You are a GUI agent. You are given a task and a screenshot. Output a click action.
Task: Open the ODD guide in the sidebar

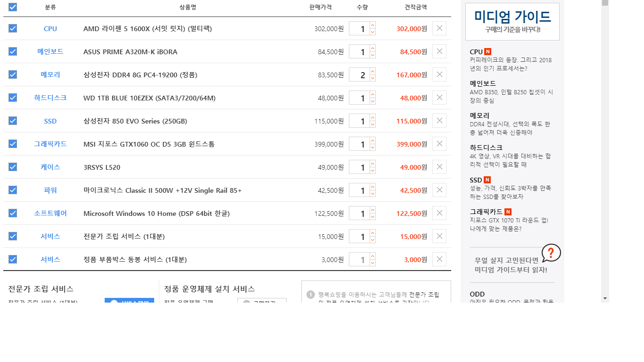coord(477,294)
